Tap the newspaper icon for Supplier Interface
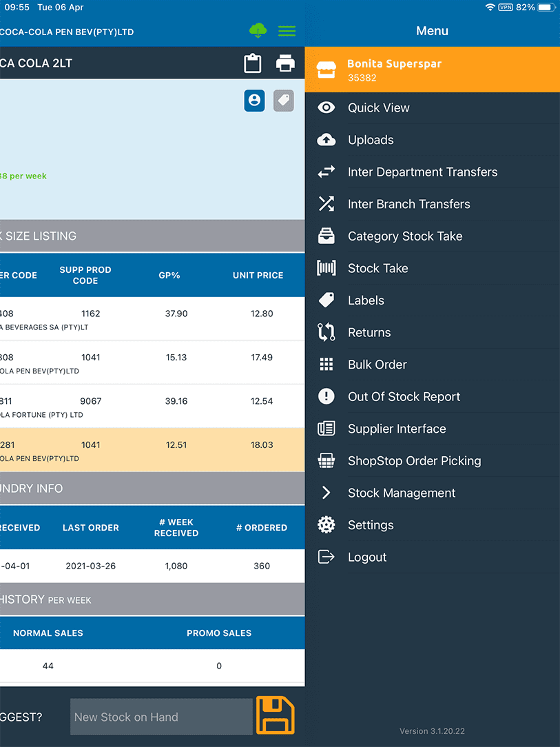560x747 pixels. (326, 429)
